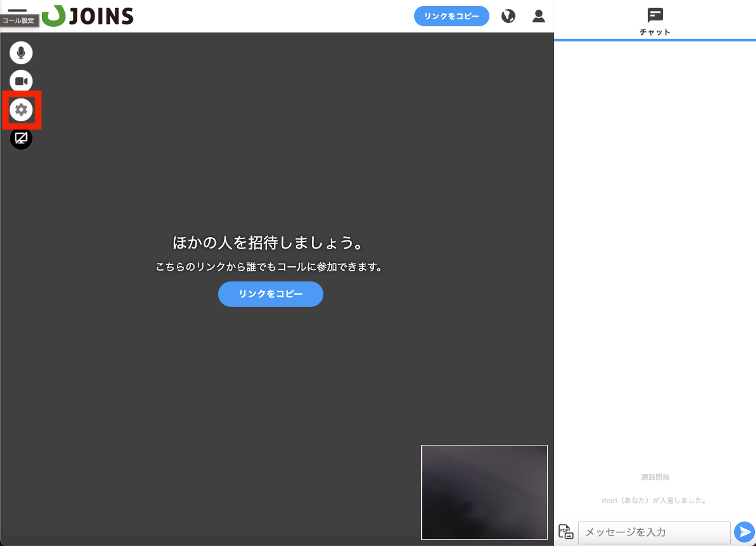Click the JOINS logo
756x546 pixels.
tap(88, 16)
